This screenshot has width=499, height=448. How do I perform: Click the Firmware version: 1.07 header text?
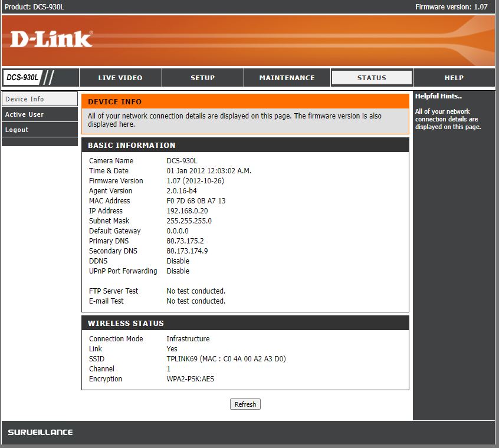tap(451, 6)
